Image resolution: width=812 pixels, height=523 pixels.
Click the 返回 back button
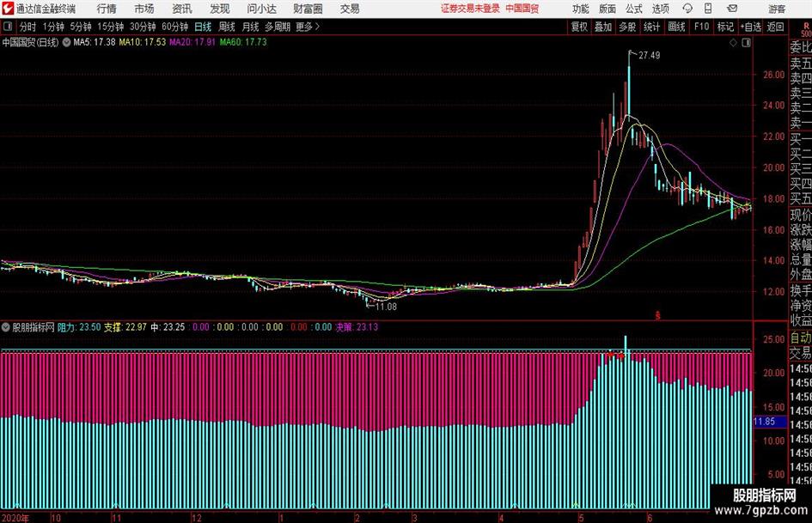tap(775, 27)
